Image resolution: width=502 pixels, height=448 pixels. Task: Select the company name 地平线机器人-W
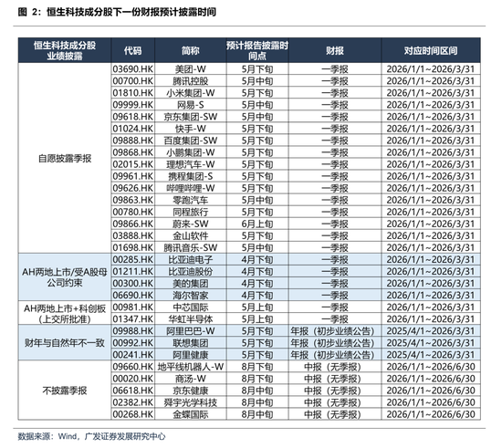[191, 367]
